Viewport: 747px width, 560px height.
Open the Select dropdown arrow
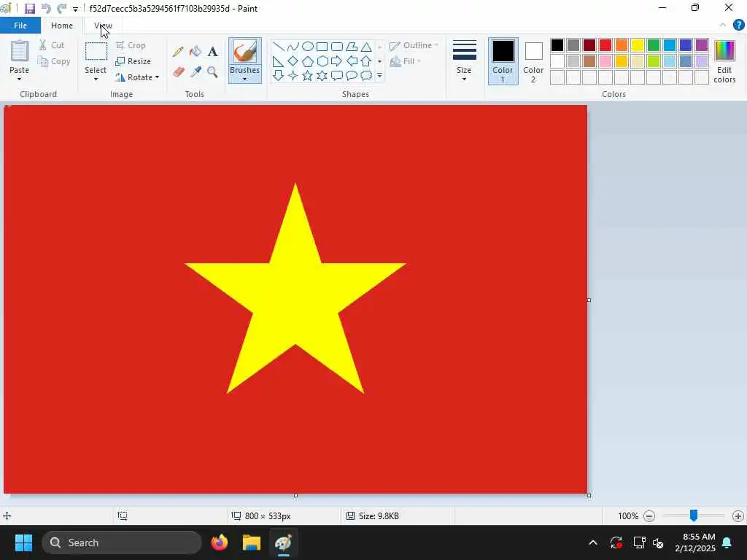96,79
